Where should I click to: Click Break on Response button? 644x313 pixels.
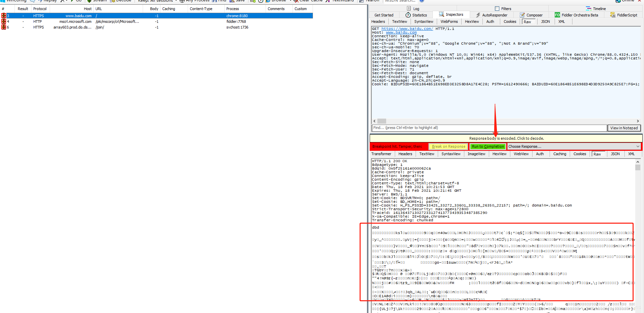(449, 146)
